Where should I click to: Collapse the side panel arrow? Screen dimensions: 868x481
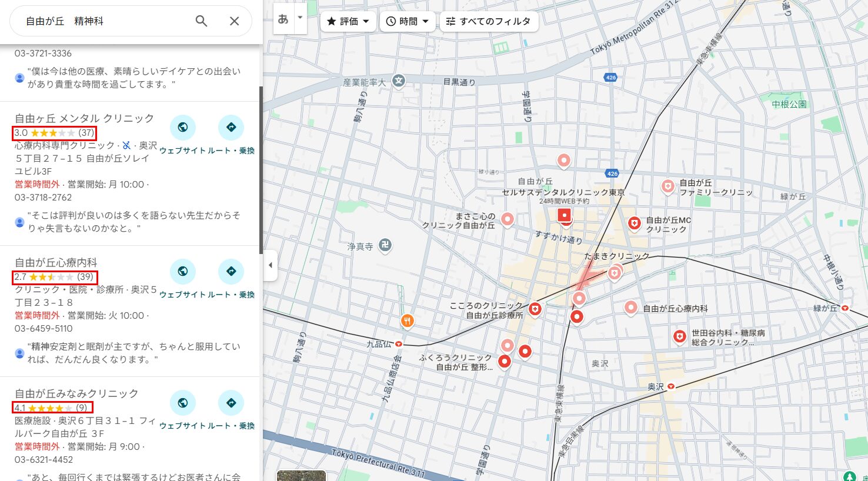(270, 265)
